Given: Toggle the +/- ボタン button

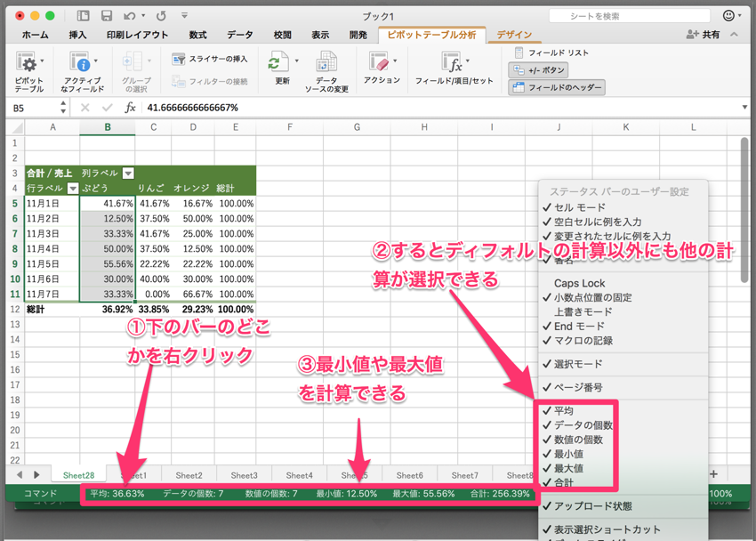Looking at the screenshot, I should point(538,70).
